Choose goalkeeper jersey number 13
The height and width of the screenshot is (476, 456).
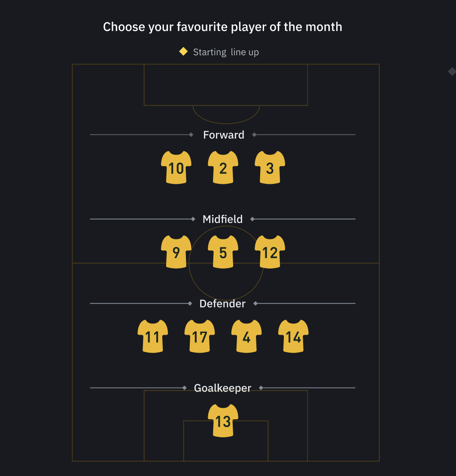pyautogui.click(x=223, y=421)
